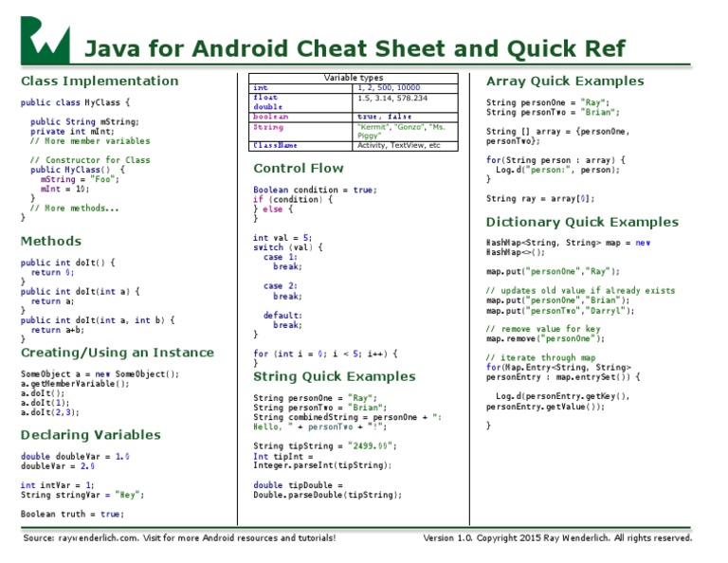Screen dimensions: 728x563
Task: Click the 'switch (val) {' line
Action: [288, 247]
